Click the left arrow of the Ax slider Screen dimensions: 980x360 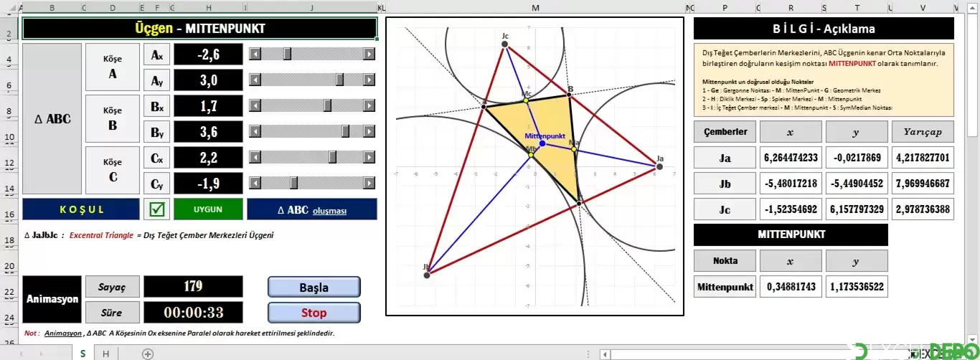tap(254, 54)
